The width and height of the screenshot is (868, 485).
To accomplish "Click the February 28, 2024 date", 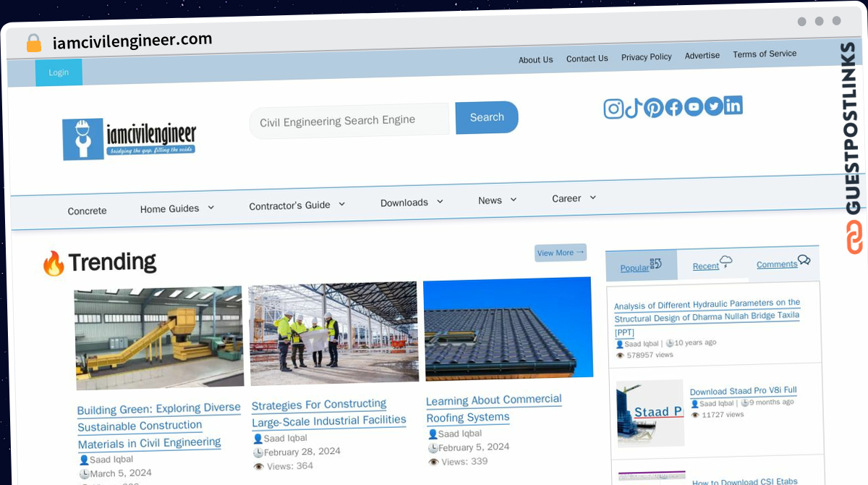I will tap(302, 452).
